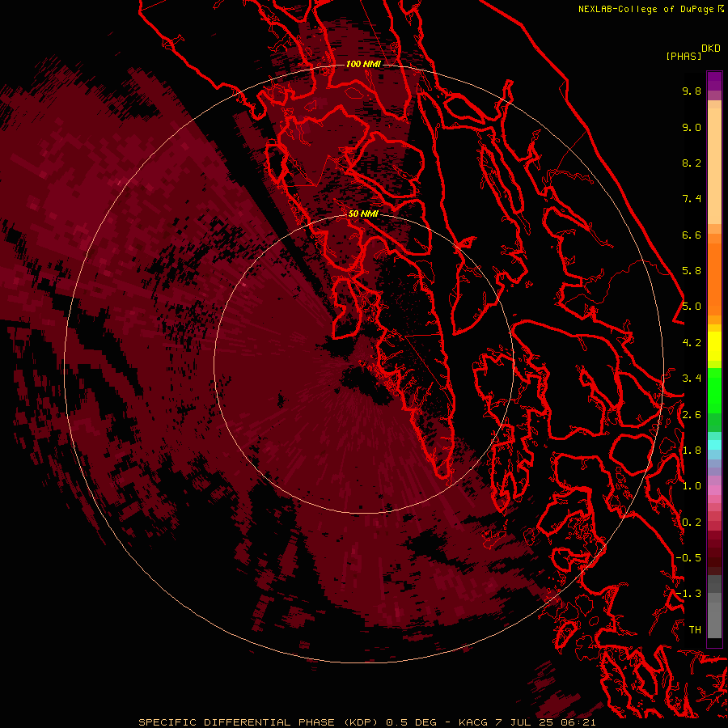Click the 9.0 value on the legend
The width and height of the screenshot is (728, 728).
692,127
